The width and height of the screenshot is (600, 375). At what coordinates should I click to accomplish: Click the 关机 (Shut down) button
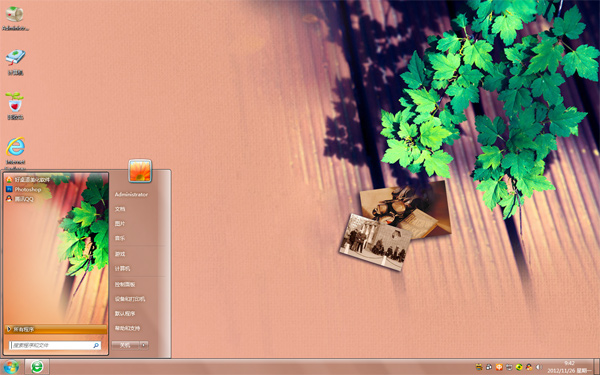tap(125, 345)
